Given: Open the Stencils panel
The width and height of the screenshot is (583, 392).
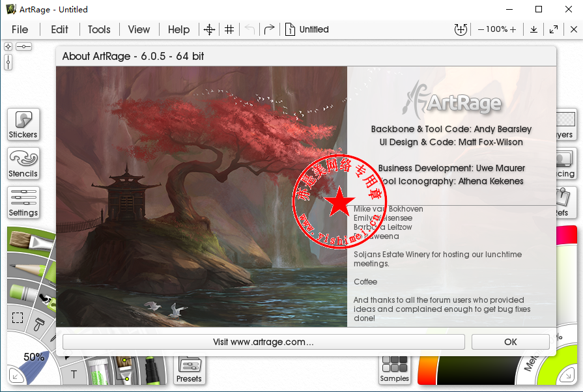Looking at the screenshot, I should 23,163.
